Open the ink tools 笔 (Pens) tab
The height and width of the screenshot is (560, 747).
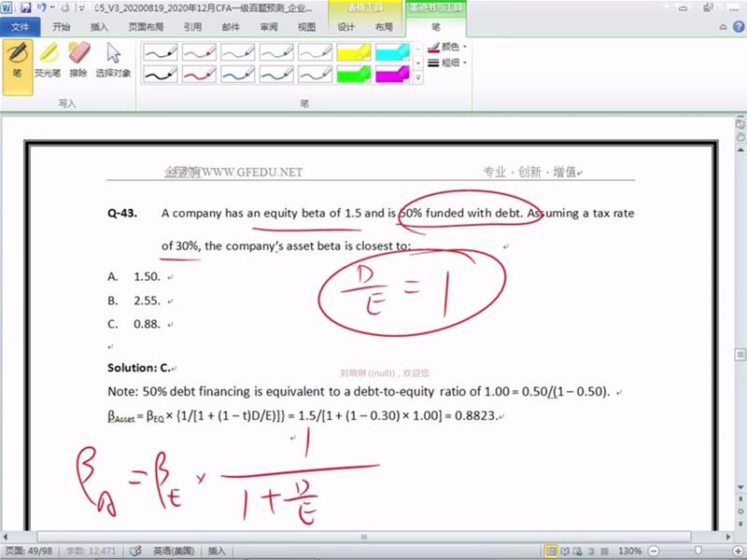tap(436, 27)
